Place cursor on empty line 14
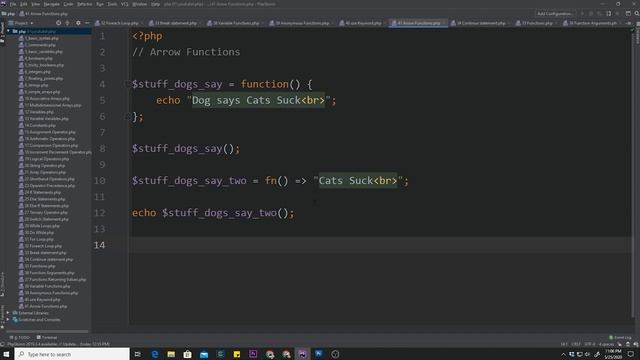The image size is (640, 360). click(x=380, y=245)
